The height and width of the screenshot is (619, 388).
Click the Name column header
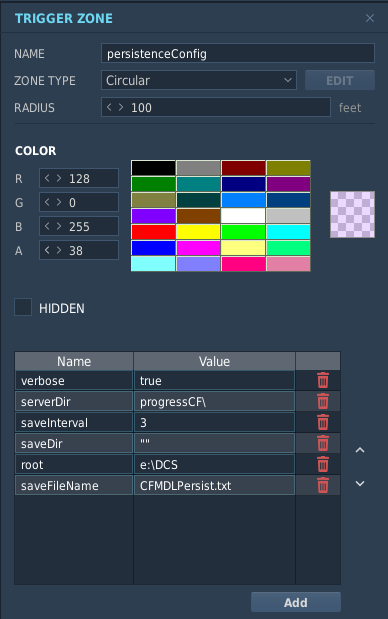click(74, 361)
